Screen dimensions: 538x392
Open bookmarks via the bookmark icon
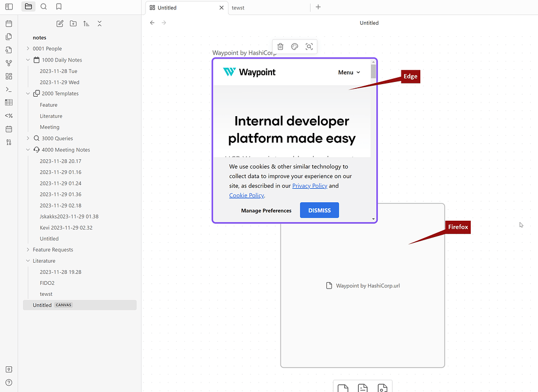coord(59,7)
